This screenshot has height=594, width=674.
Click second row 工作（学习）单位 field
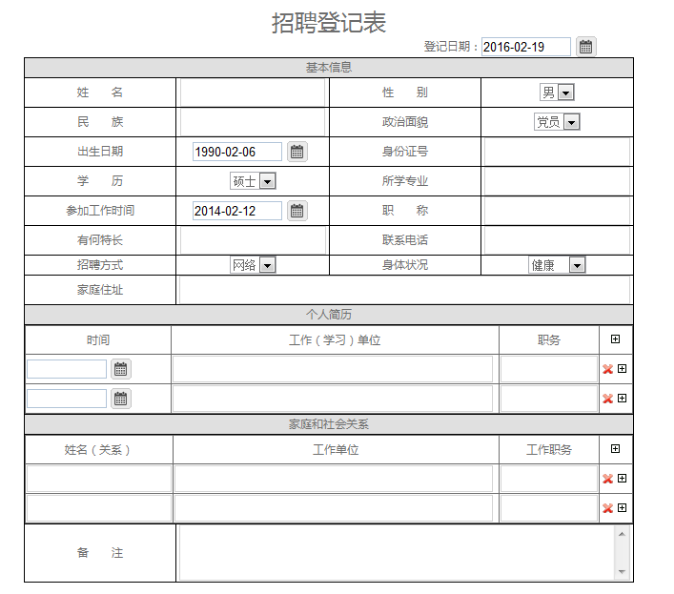tap(333, 399)
